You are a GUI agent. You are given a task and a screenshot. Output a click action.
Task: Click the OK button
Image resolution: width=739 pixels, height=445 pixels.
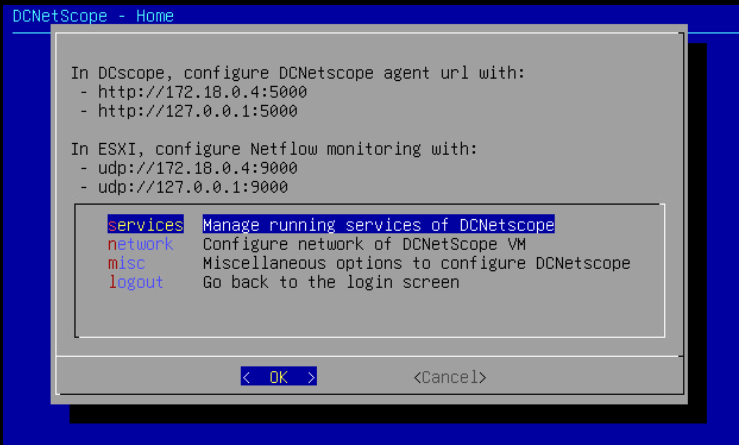click(x=279, y=377)
